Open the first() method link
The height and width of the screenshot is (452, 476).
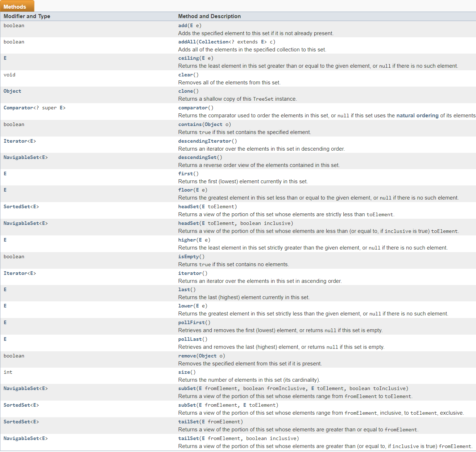185,173
